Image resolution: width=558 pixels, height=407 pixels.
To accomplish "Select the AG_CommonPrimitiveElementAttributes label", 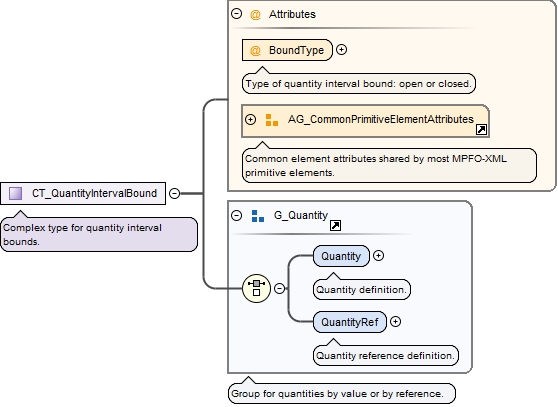I will click(381, 119).
